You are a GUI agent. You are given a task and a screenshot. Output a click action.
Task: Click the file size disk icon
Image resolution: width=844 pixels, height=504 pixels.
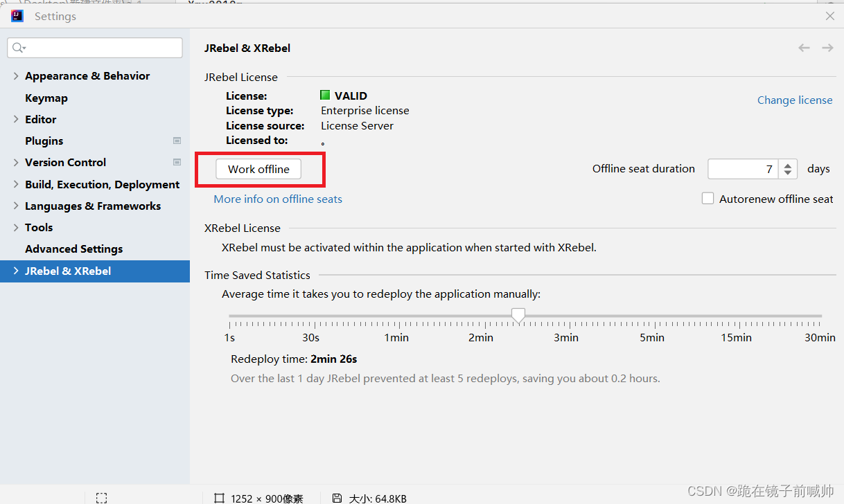tap(337, 498)
